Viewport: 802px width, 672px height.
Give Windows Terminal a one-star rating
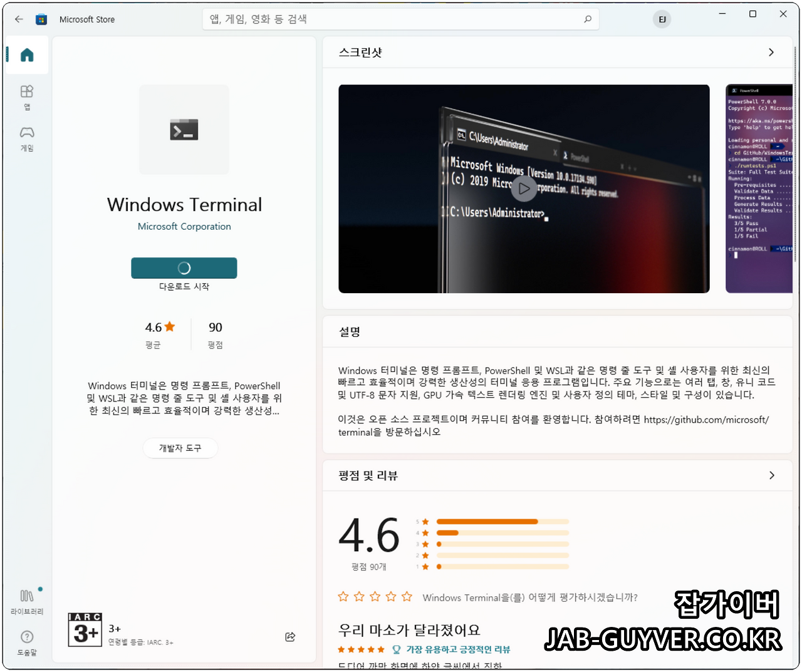coord(343,597)
